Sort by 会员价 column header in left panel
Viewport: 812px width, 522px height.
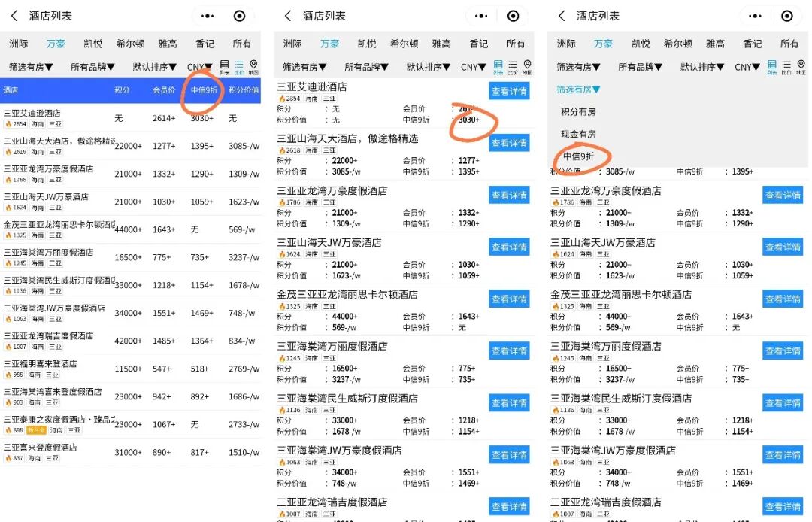(x=164, y=90)
